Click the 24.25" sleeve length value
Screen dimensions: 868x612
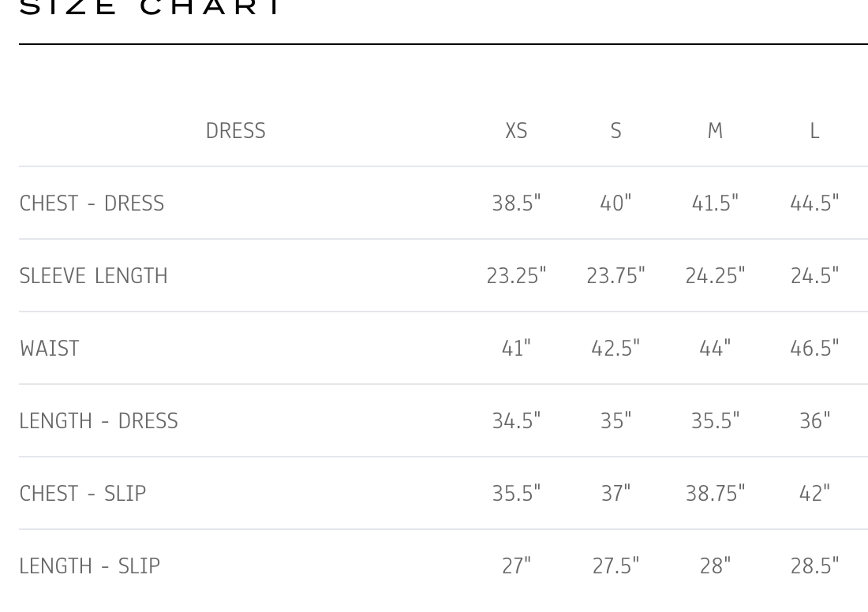715,276
